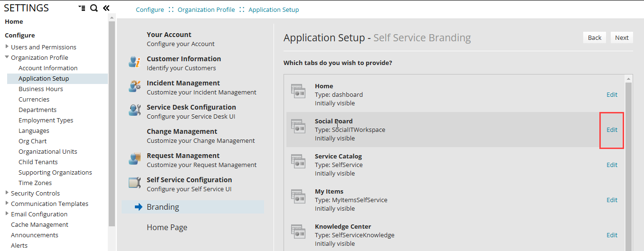This screenshot has height=251, width=644.
Task: Click the Request Management icon
Action: click(134, 160)
